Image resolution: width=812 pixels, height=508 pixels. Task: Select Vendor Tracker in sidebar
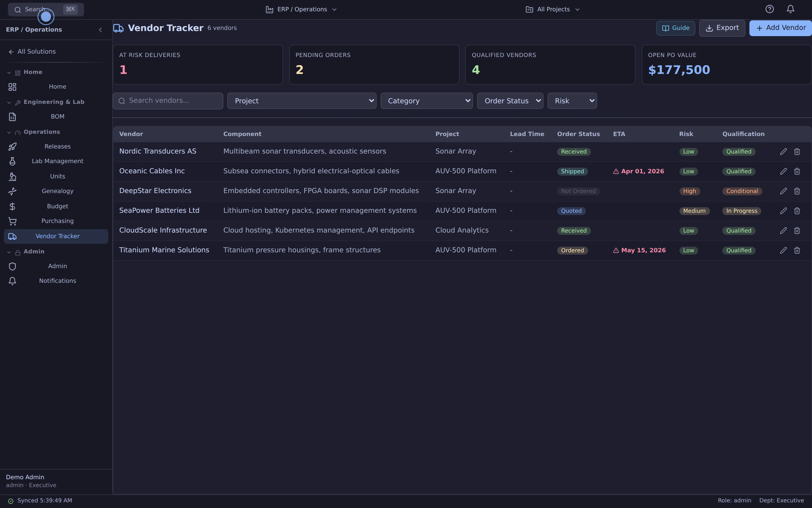(56, 237)
